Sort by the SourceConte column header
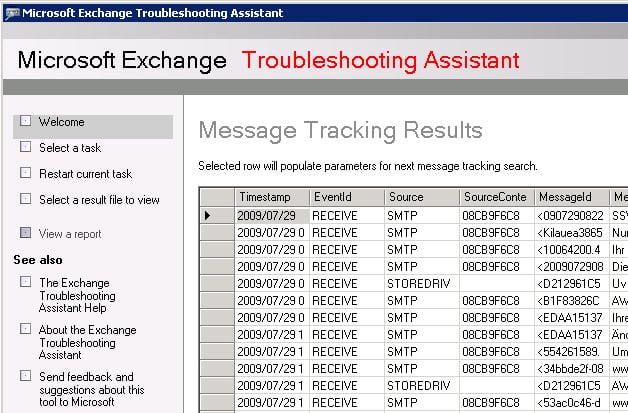Viewport: 628px width, 413px height. tap(497, 197)
